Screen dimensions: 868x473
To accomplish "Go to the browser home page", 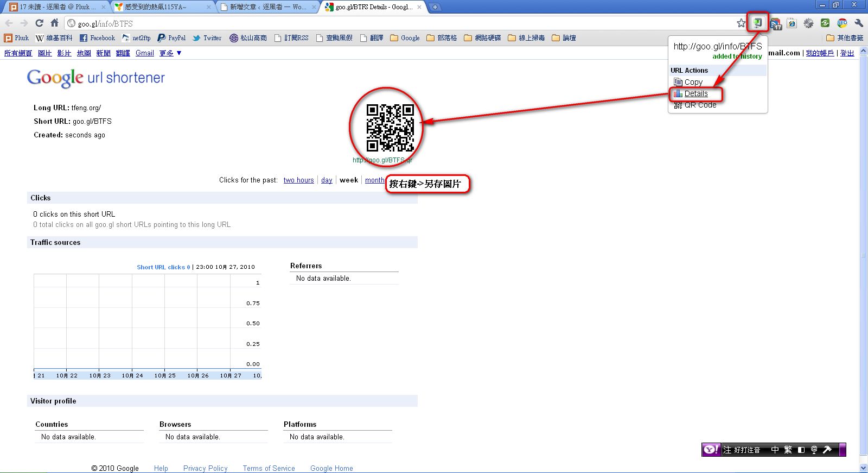I will coord(54,23).
